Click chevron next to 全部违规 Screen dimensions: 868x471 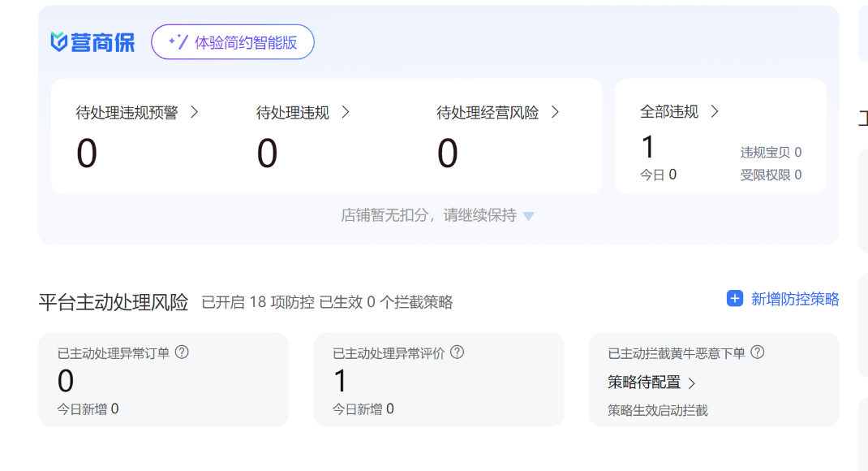715,112
